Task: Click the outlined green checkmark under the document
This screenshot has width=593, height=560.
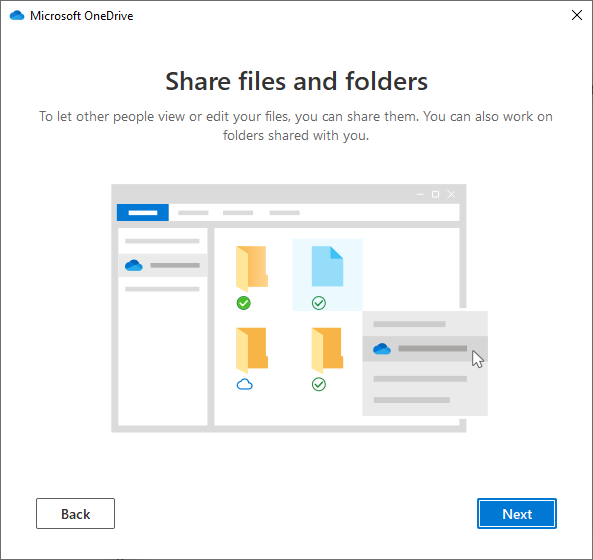Action: click(x=319, y=303)
